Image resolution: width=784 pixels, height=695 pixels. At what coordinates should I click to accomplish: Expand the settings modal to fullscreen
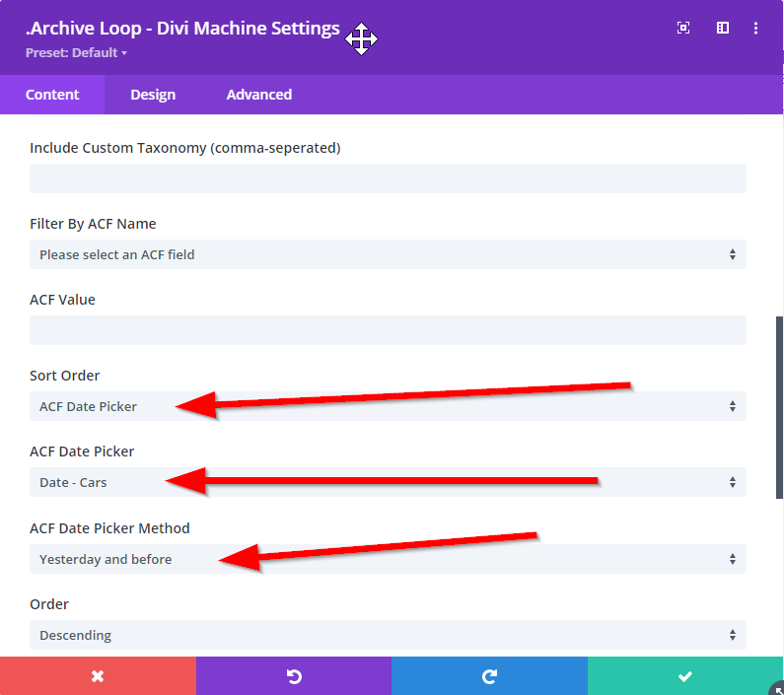tap(683, 28)
